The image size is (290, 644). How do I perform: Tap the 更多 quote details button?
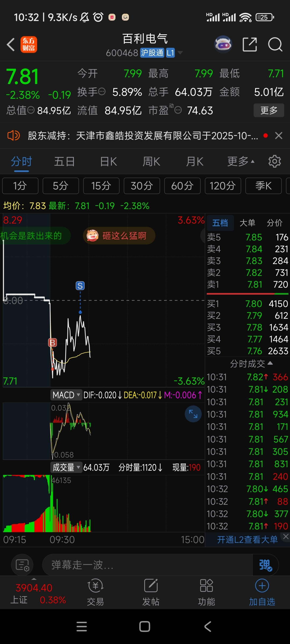tap(269, 110)
